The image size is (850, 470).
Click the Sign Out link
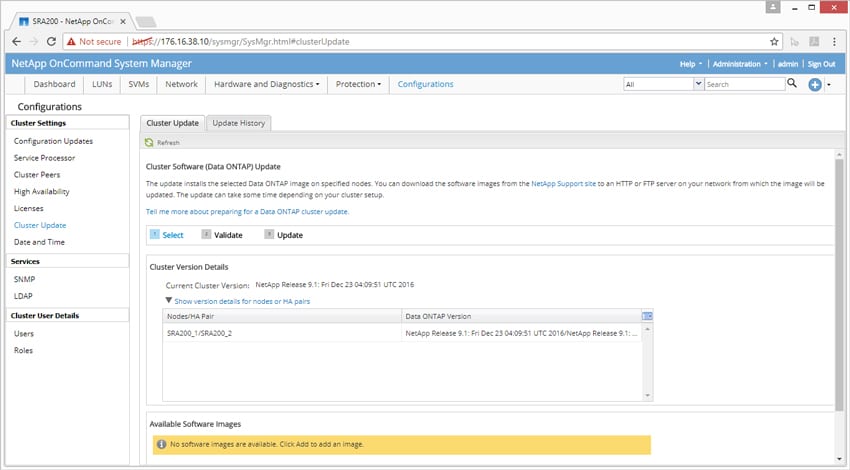click(x=821, y=64)
